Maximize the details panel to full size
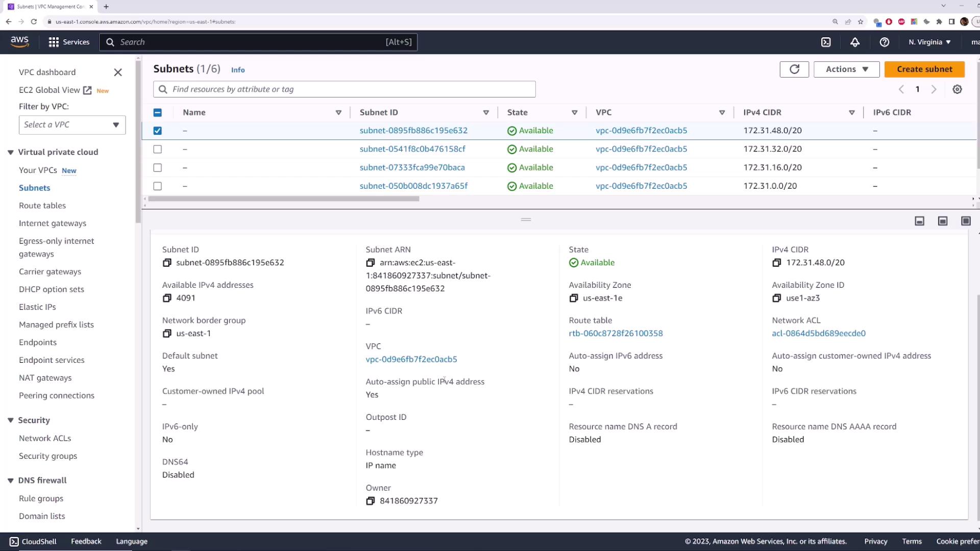Image resolution: width=980 pixels, height=551 pixels. [x=966, y=221]
